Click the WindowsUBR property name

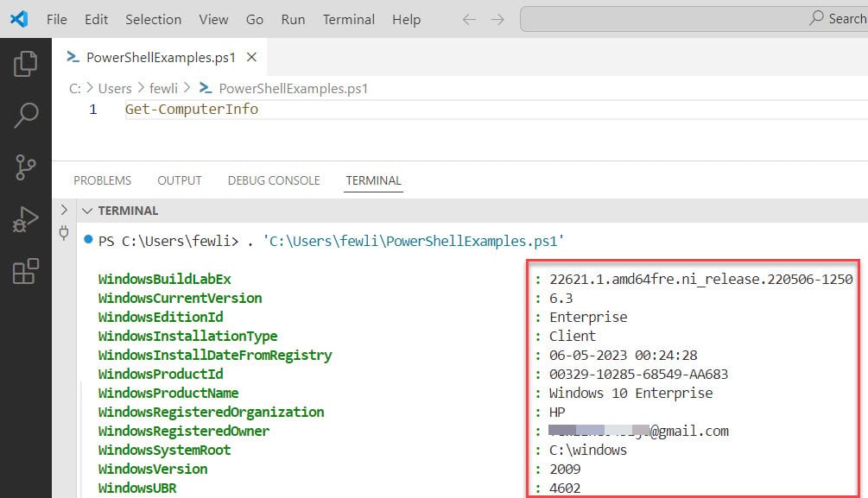(137, 488)
